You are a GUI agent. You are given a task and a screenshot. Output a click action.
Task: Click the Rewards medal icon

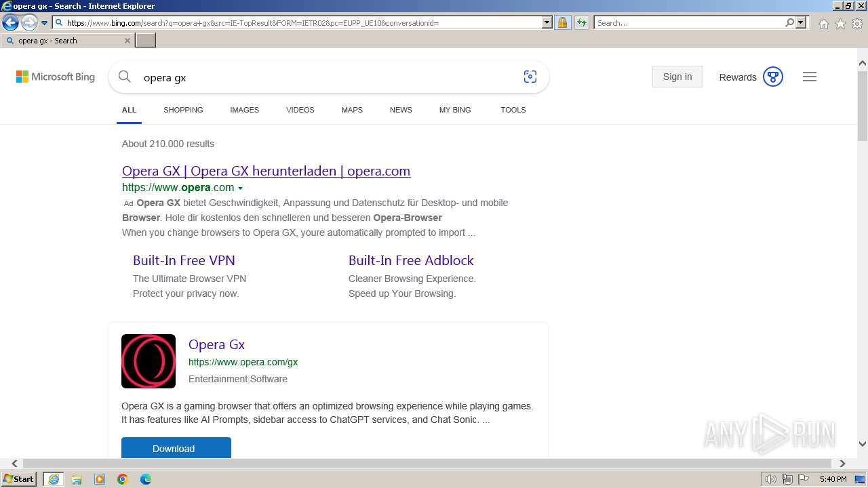pos(773,77)
